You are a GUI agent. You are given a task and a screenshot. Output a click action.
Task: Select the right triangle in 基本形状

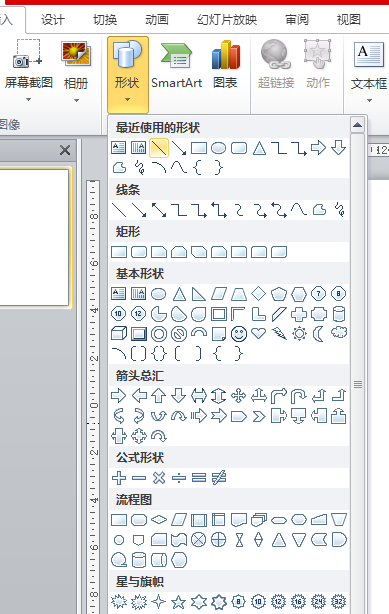(x=199, y=294)
